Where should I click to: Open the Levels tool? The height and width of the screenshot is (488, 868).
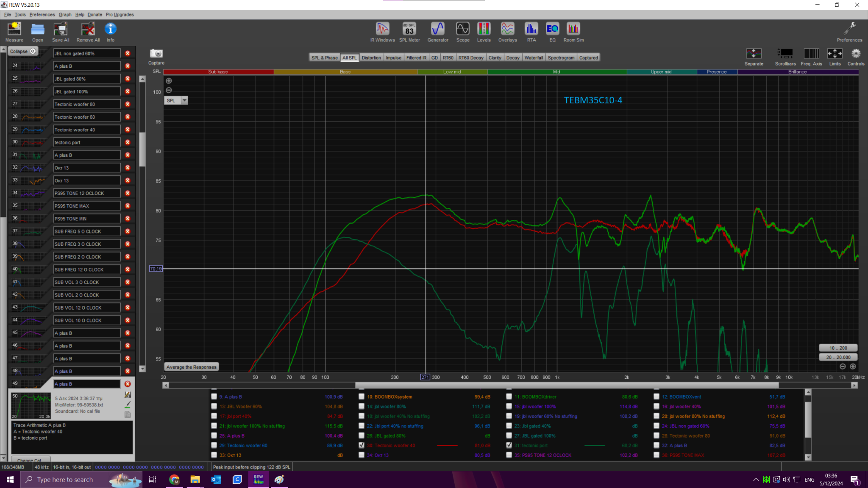(484, 32)
